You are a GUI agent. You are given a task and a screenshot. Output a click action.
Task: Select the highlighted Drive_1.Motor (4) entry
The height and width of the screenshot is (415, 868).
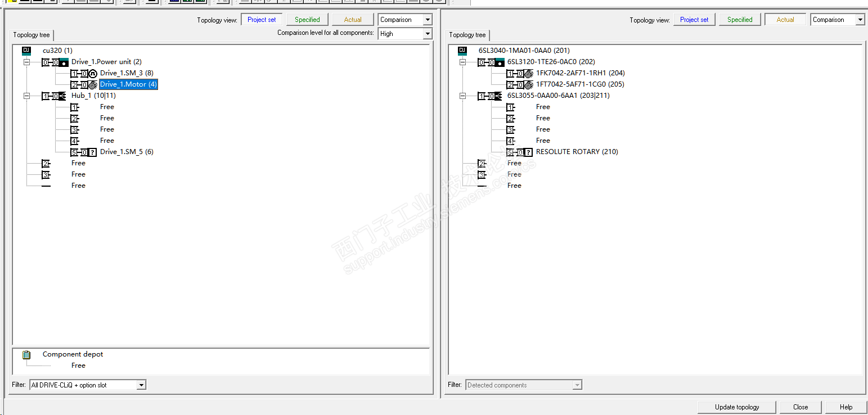(x=128, y=84)
